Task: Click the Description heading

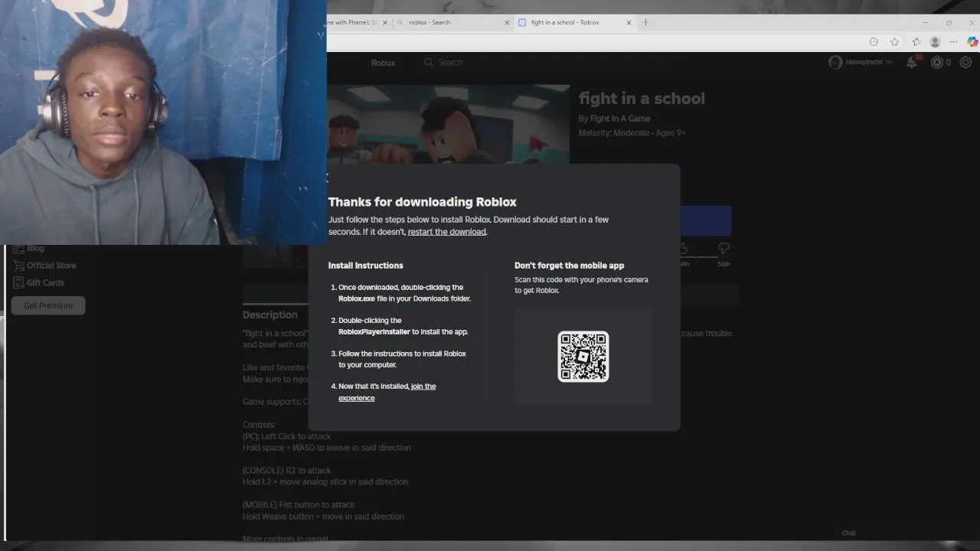Action: (x=270, y=315)
